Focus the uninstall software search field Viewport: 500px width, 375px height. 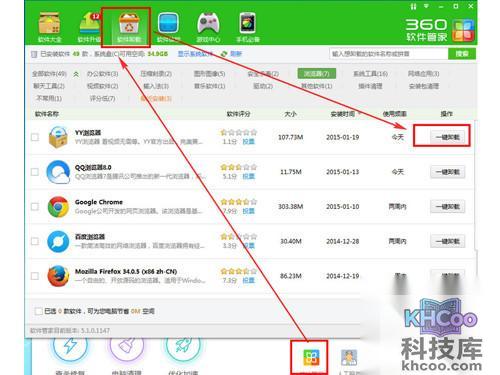[389, 54]
